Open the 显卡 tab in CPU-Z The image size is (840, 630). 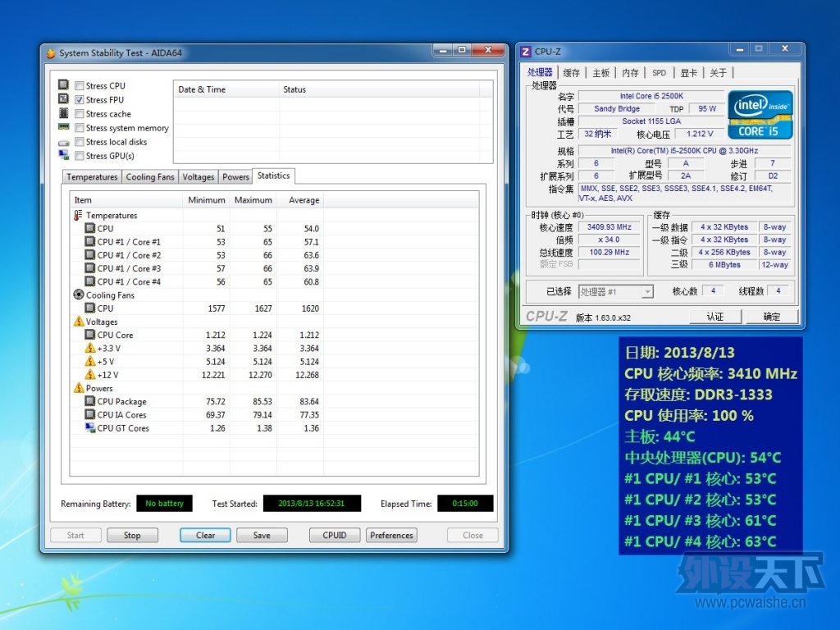(x=689, y=73)
